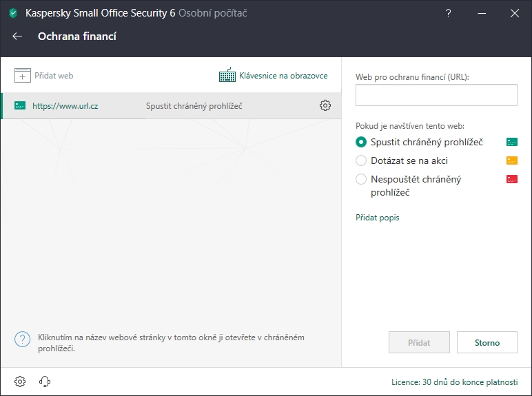
Task: Select Dotázat se na akci radio option
Action: [361, 160]
